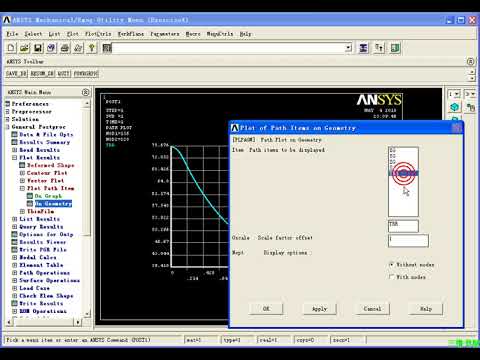The width and height of the screenshot is (480, 360).
Task: Click the New Analysis toolbar icon
Action: click(11, 48)
